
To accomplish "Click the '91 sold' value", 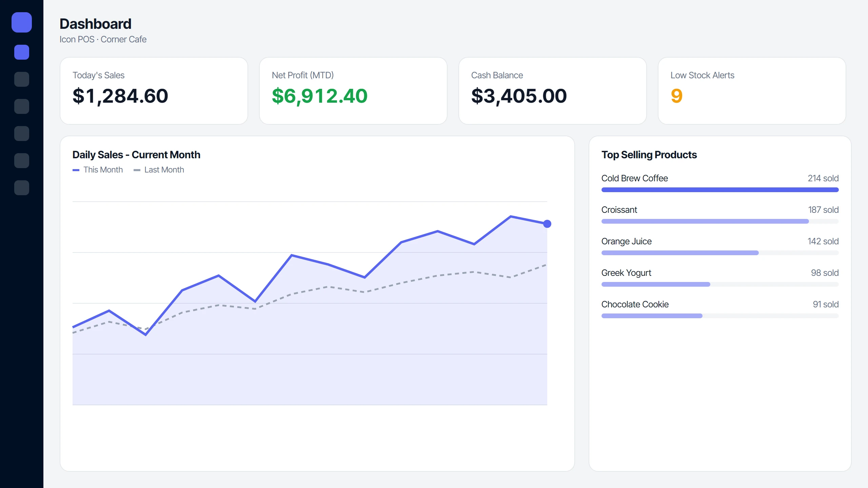I will [826, 304].
